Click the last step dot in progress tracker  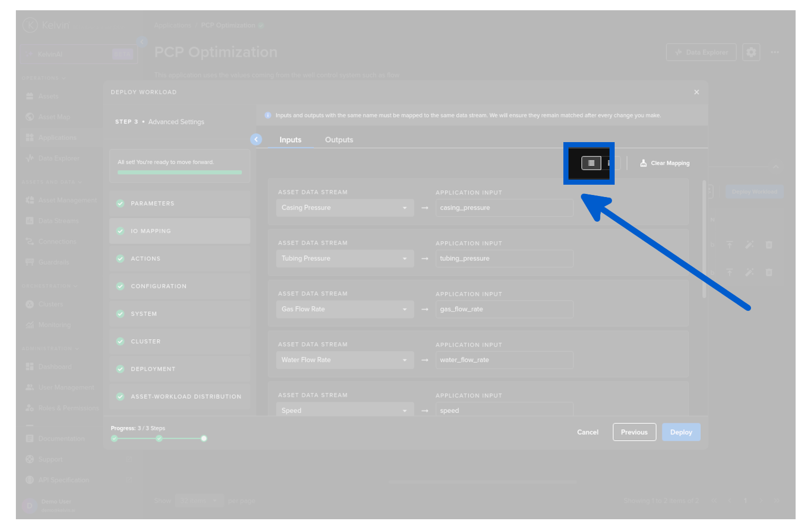204,439
